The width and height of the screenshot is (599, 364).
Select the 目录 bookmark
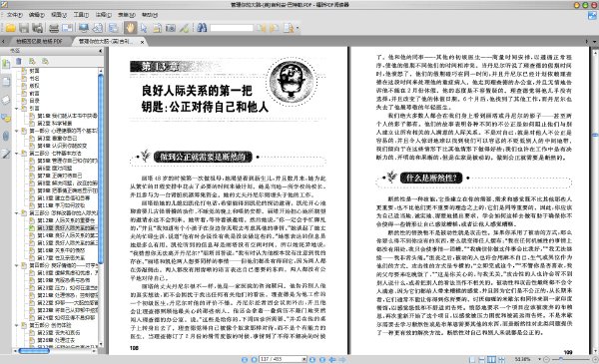click(x=34, y=101)
